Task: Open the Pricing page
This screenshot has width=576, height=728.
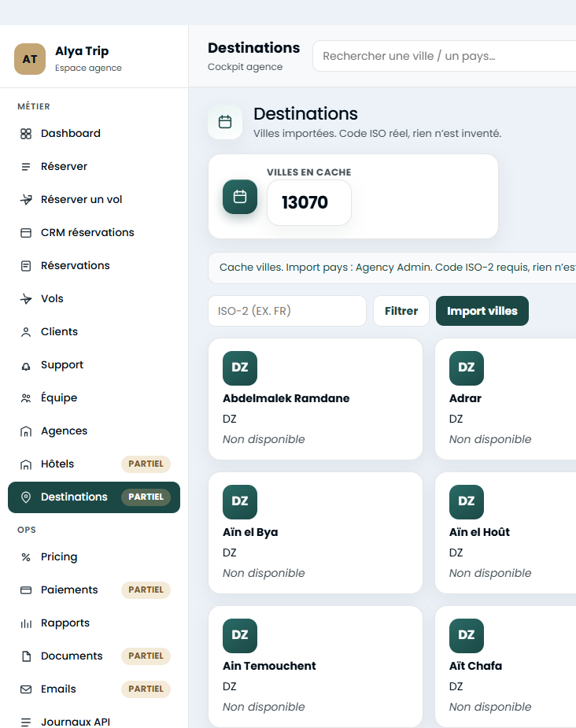Action: tap(94, 557)
